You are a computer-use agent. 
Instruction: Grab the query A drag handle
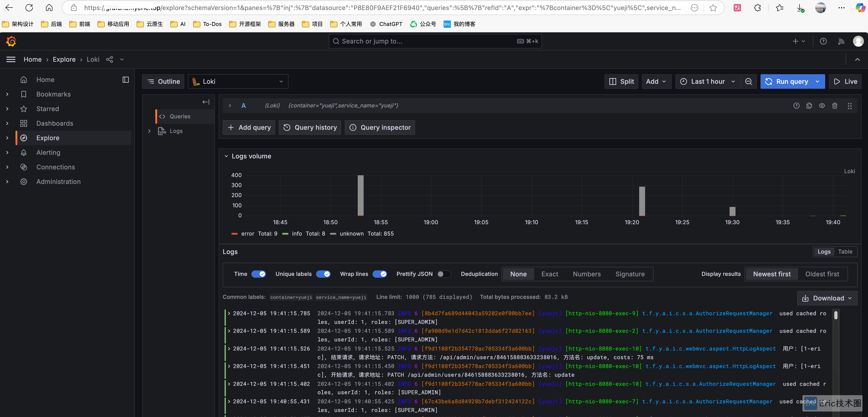point(850,106)
